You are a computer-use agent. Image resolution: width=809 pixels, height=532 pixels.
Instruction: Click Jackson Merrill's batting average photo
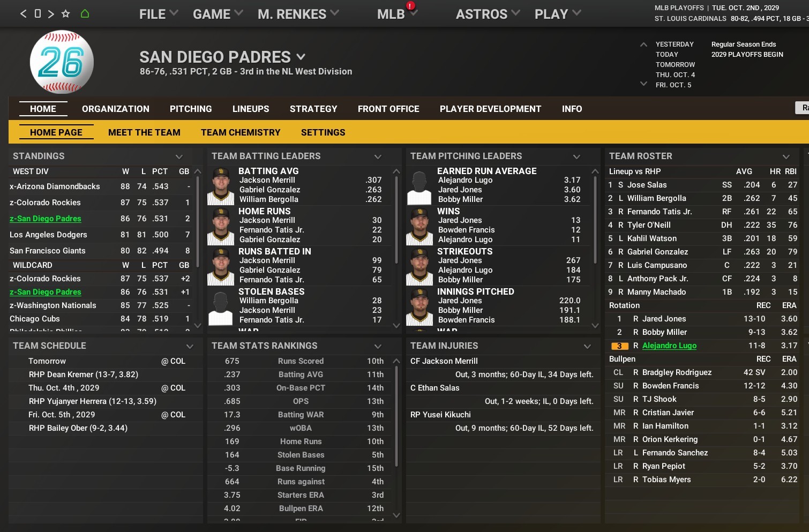pyautogui.click(x=221, y=186)
